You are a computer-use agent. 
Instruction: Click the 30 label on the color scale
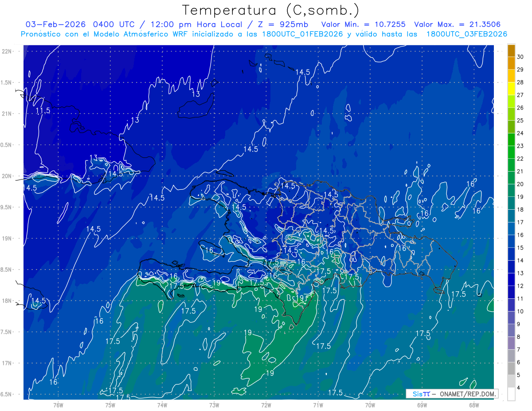click(x=520, y=57)
